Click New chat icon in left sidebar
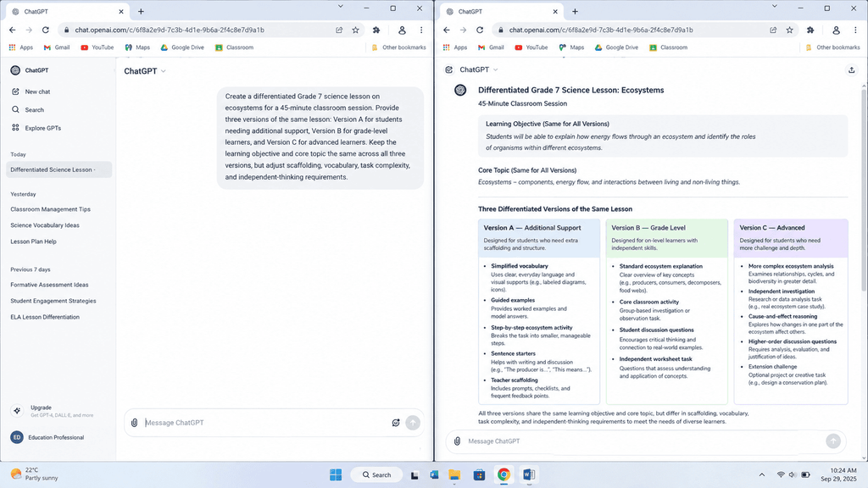 point(15,91)
